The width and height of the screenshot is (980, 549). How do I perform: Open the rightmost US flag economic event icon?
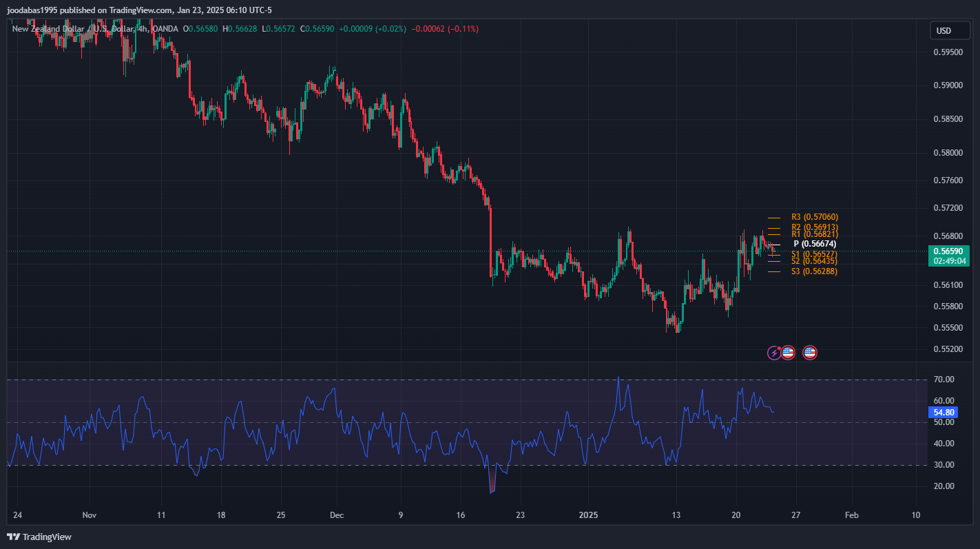[x=810, y=353]
